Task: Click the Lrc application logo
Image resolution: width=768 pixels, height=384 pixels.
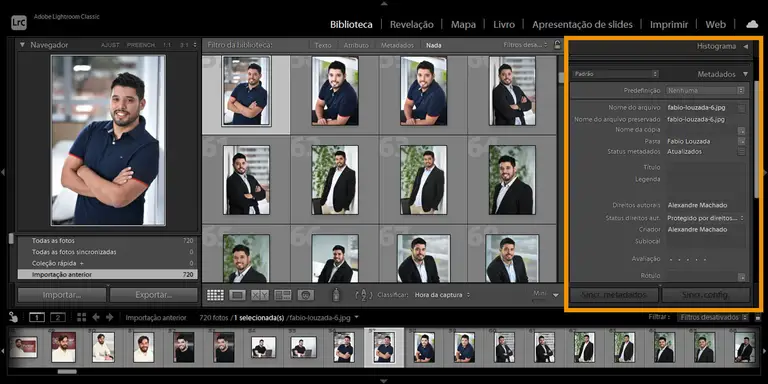Action: click(x=19, y=22)
